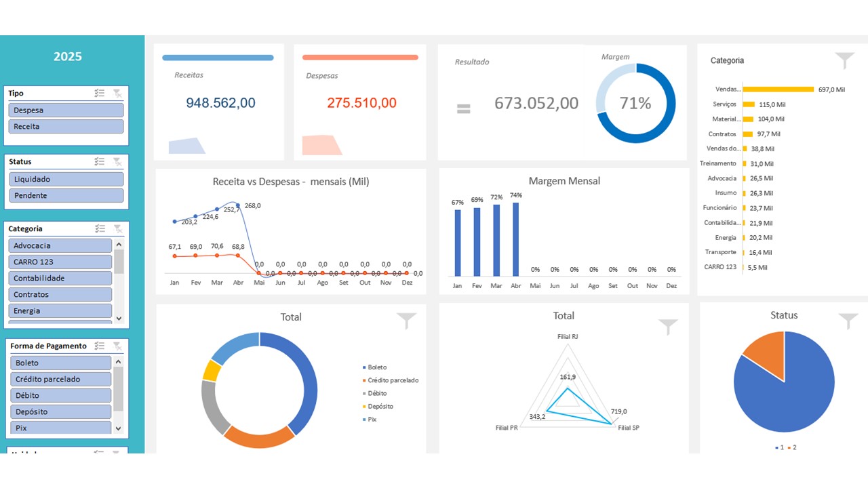868x488 pixels.
Task: Click filter funnel on Categoria chart
Action: click(844, 61)
